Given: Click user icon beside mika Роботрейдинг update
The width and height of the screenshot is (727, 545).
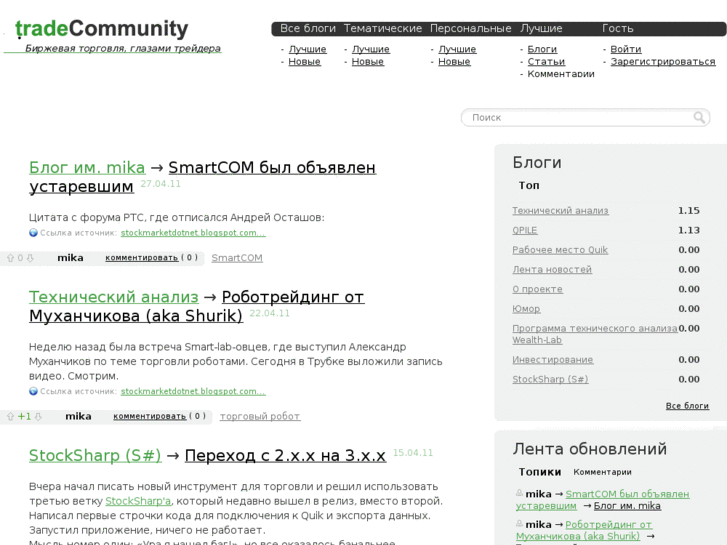Looking at the screenshot, I should point(519,524).
